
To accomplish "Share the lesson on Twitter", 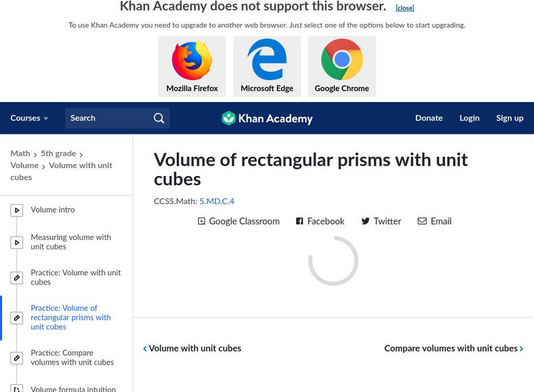I will tap(381, 221).
